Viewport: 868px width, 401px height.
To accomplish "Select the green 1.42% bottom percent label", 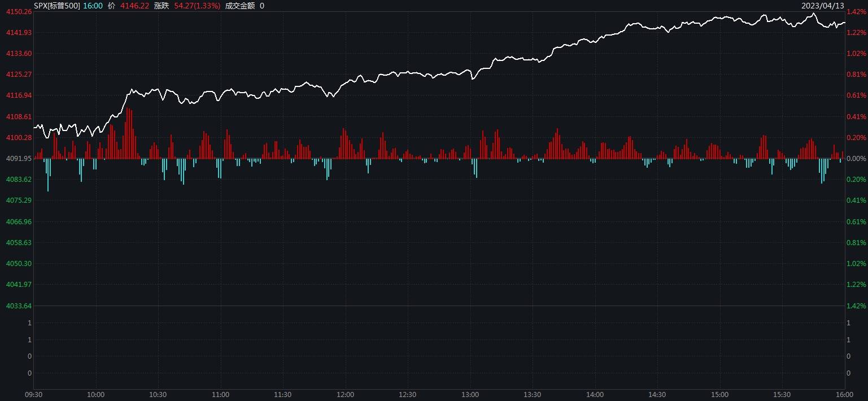I will click(856, 306).
